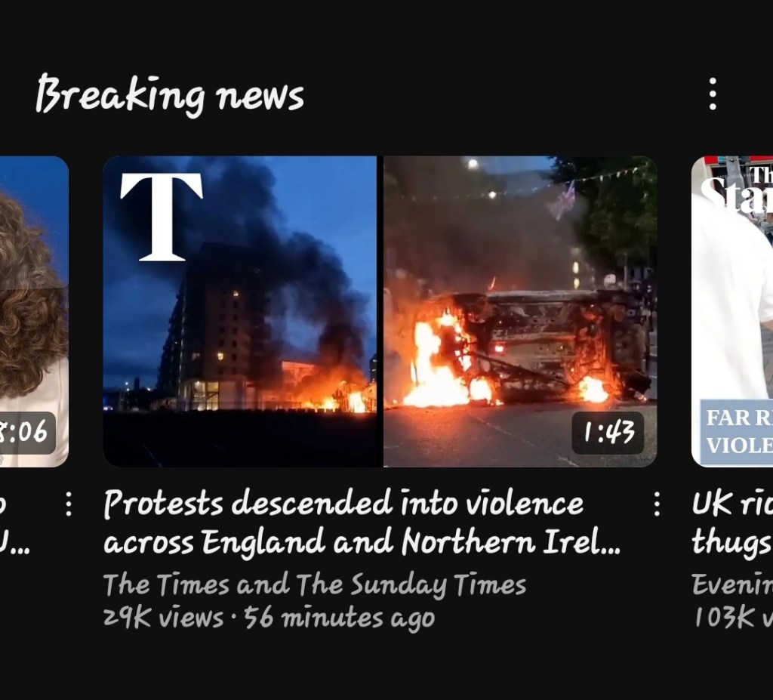Open options menu for the curly-haired presenter video
This screenshot has width=773, height=700.
[69, 504]
